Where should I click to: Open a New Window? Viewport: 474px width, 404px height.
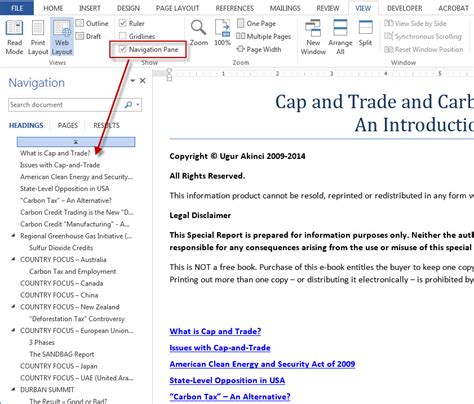pyautogui.click(x=313, y=37)
